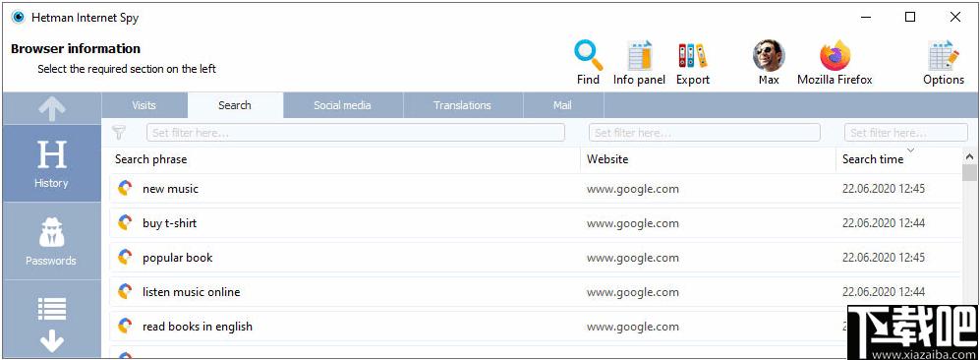Image resolution: width=980 pixels, height=360 pixels.
Task: Sort by Search time column header
Action: click(x=873, y=159)
